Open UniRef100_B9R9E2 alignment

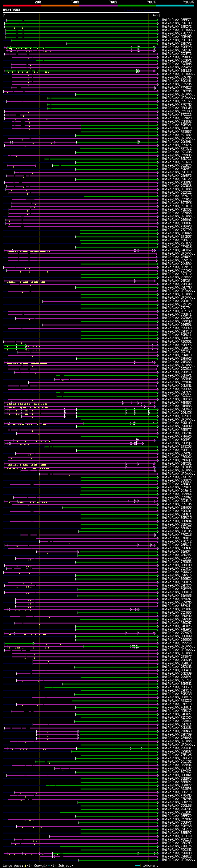pos(176,169)
